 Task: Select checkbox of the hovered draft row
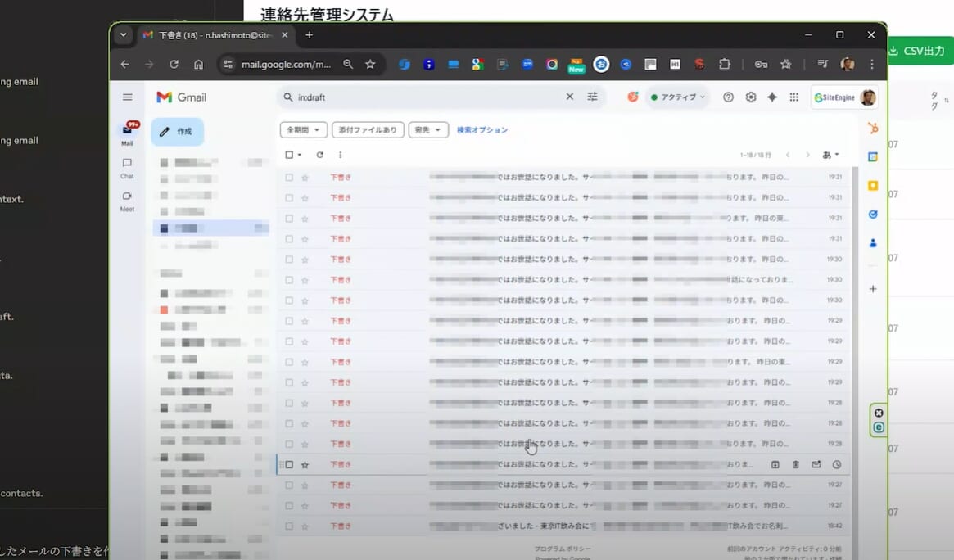289,464
